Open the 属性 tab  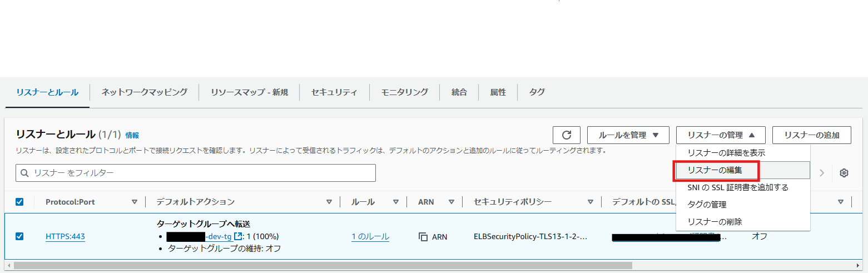tap(498, 92)
